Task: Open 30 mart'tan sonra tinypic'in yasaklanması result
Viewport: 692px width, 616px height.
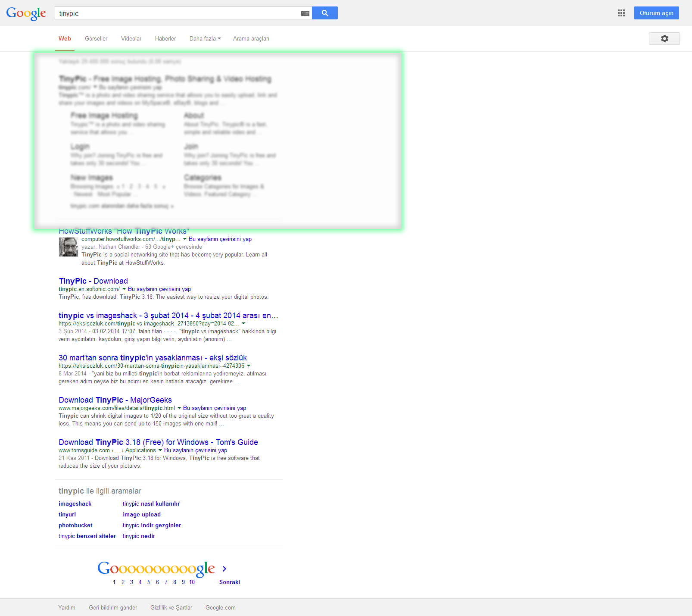Action: (x=153, y=358)
